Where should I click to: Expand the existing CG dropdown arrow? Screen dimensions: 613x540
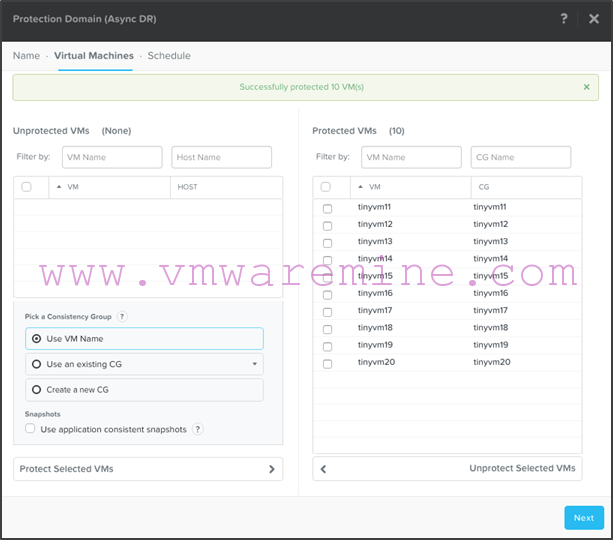point(255,364)
